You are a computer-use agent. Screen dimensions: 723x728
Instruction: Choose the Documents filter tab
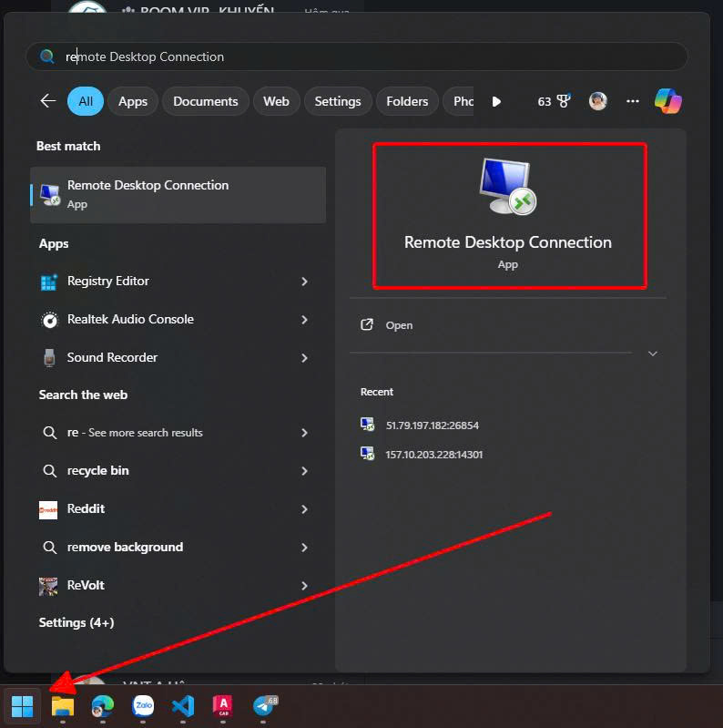206,101
